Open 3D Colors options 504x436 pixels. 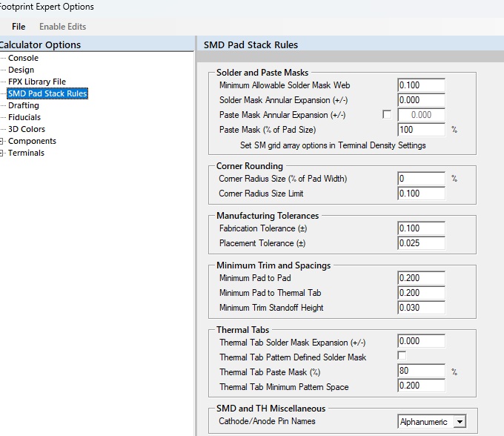click(27, 129)
